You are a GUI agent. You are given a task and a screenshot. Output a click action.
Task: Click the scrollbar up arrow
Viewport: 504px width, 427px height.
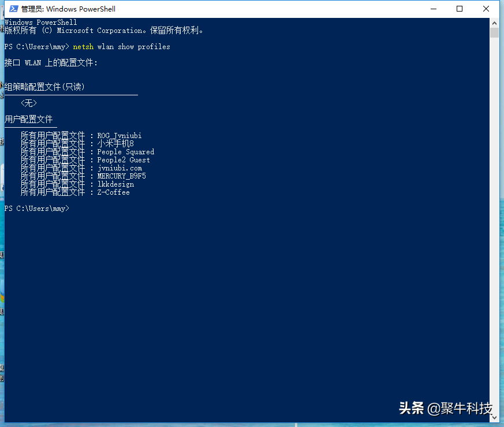click(x=494, y=23)
